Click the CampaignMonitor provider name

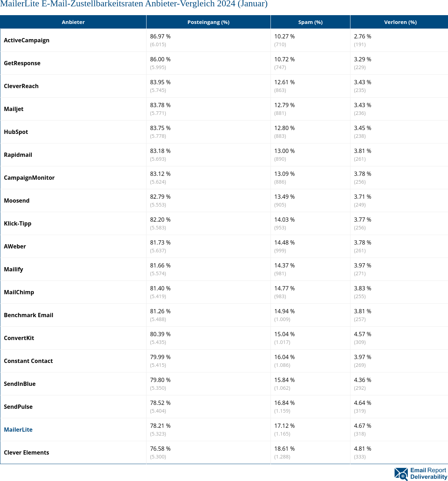point(29,178)
